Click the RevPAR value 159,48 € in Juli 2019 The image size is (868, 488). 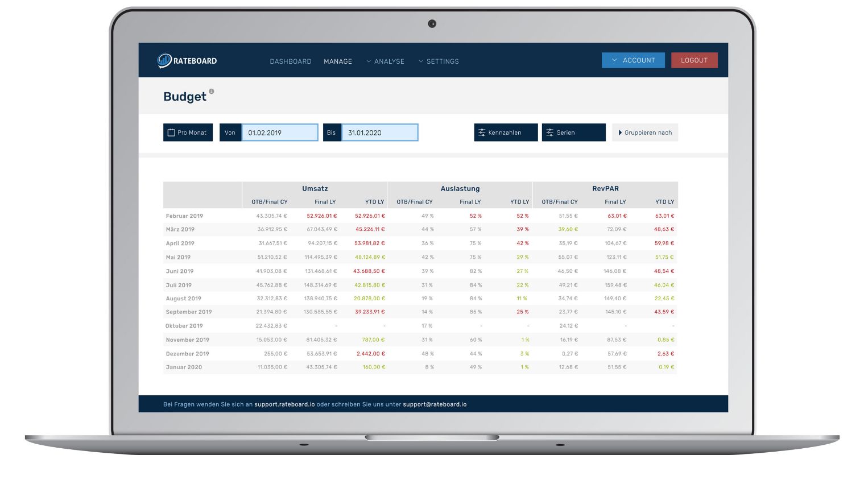(615, 285)
